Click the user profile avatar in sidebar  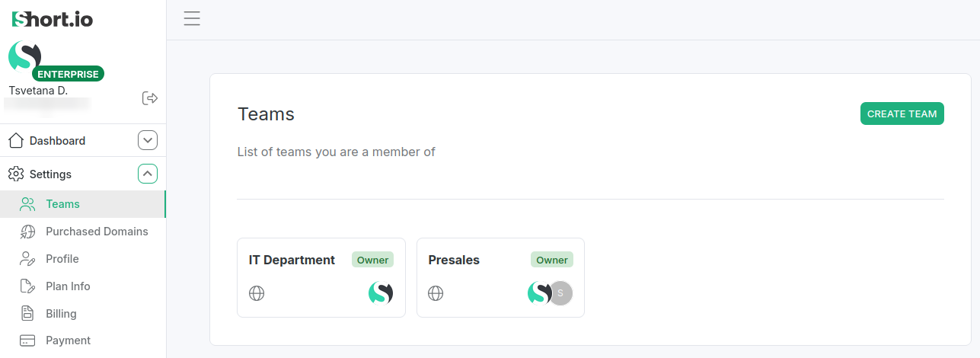[24, 57]
